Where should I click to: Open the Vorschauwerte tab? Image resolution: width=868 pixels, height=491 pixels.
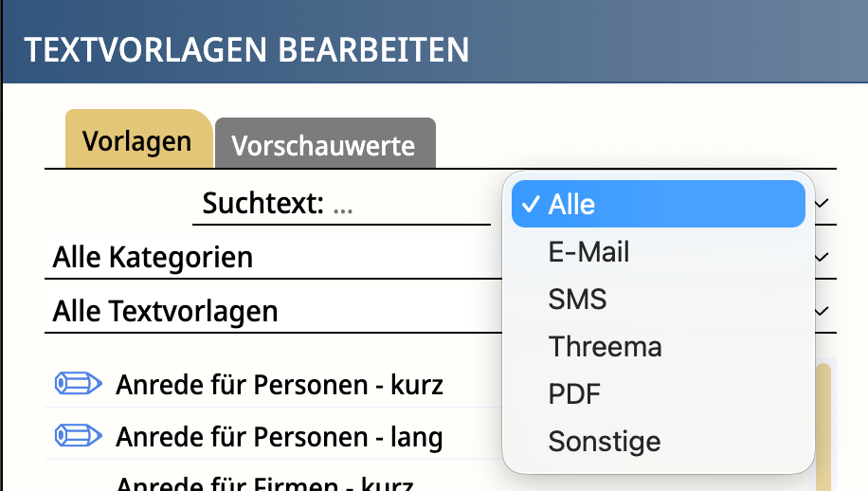(325, 144)
